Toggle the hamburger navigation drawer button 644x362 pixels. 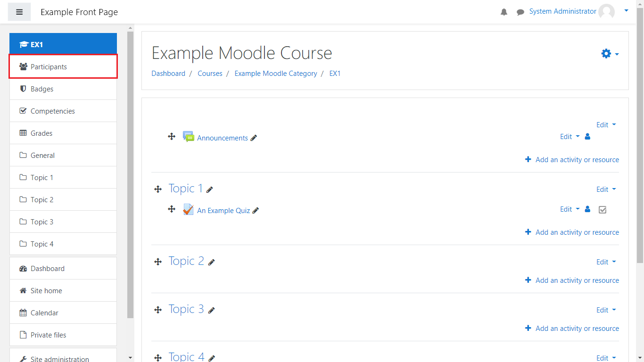click(x=19, y=12)
